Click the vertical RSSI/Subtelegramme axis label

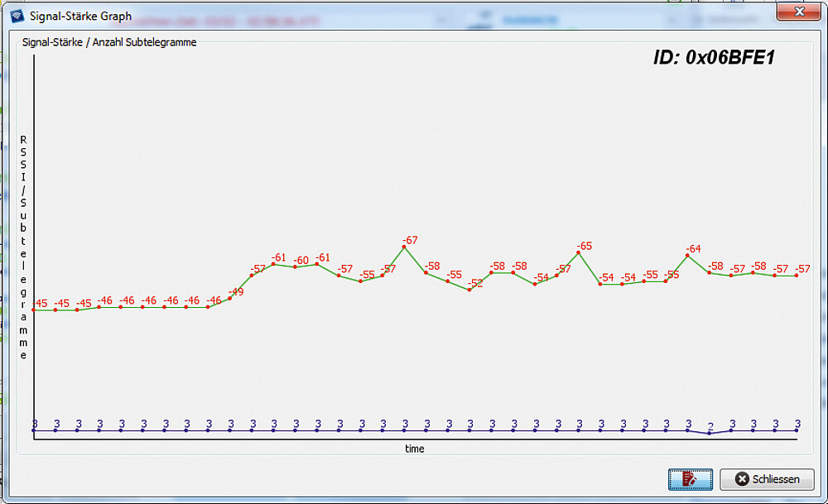point(23,247)
